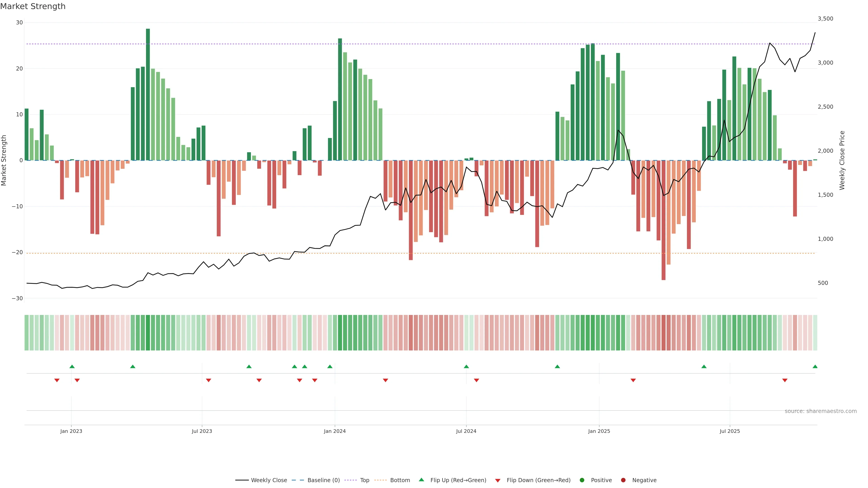Click the Negative red dot legend icon
Image resolution: width=868 pixels, height=488 pixels.
tap(623, 480)
